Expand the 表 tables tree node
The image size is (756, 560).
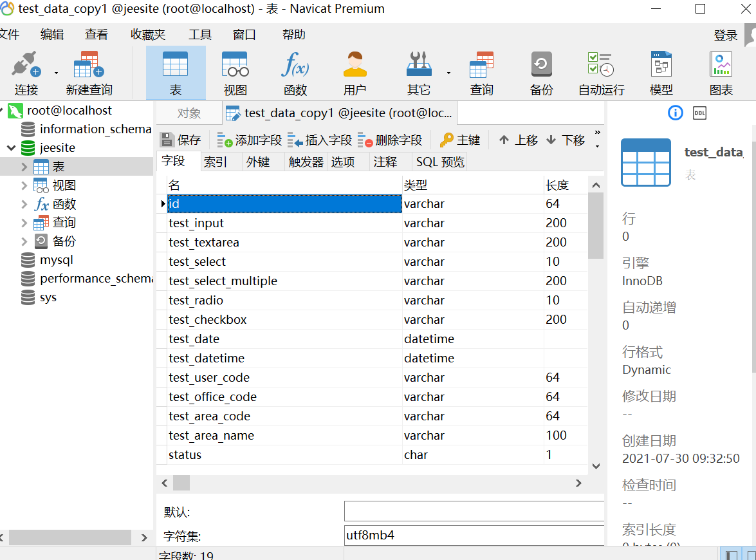[x=24, y=167]
